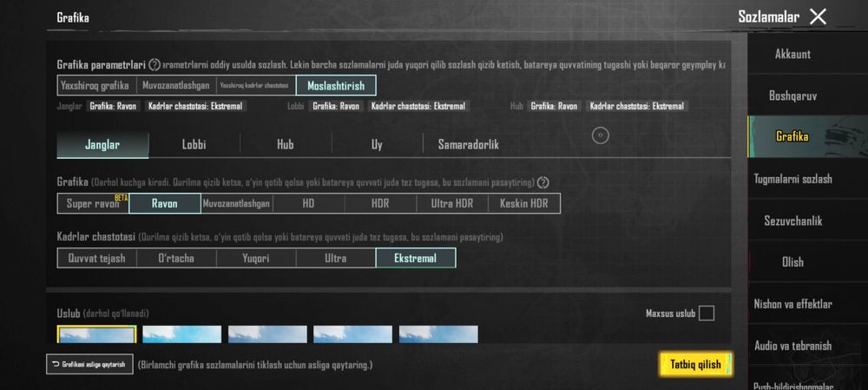Select the third Uslub style thumbnail
Viewport: 868px width, 390px height.
267,334
